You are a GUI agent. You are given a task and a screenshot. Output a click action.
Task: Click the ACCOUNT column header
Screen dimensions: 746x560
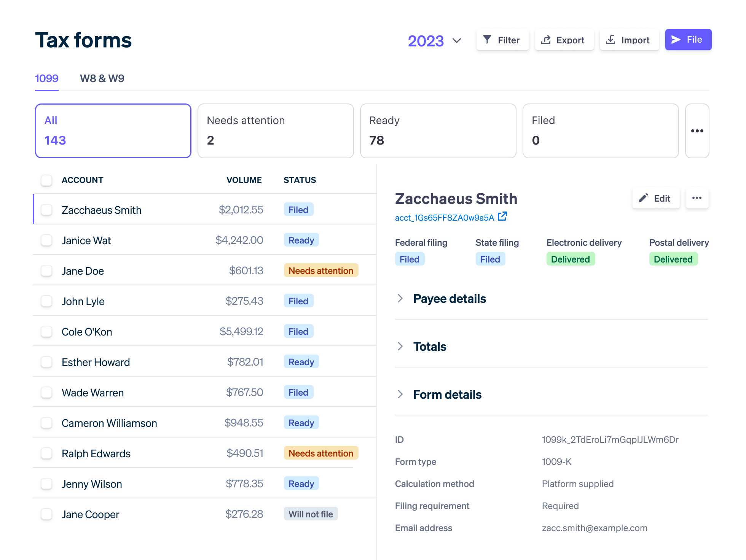83,180
